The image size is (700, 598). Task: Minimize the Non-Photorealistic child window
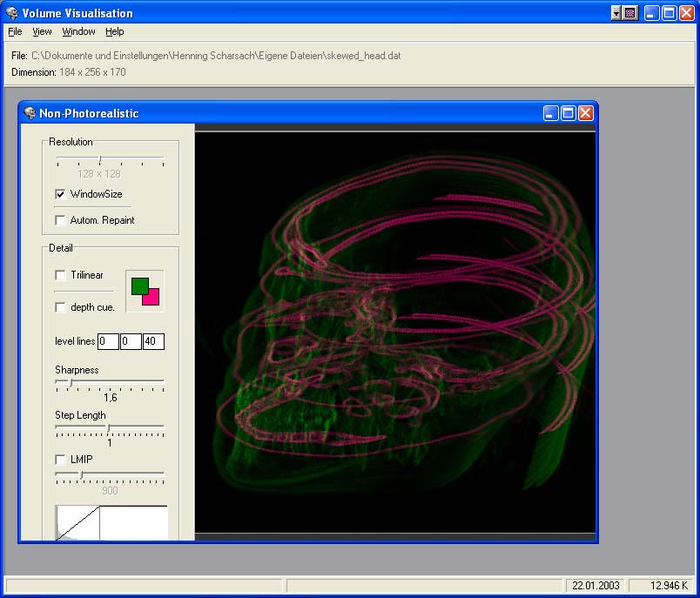tap(551, 113)
